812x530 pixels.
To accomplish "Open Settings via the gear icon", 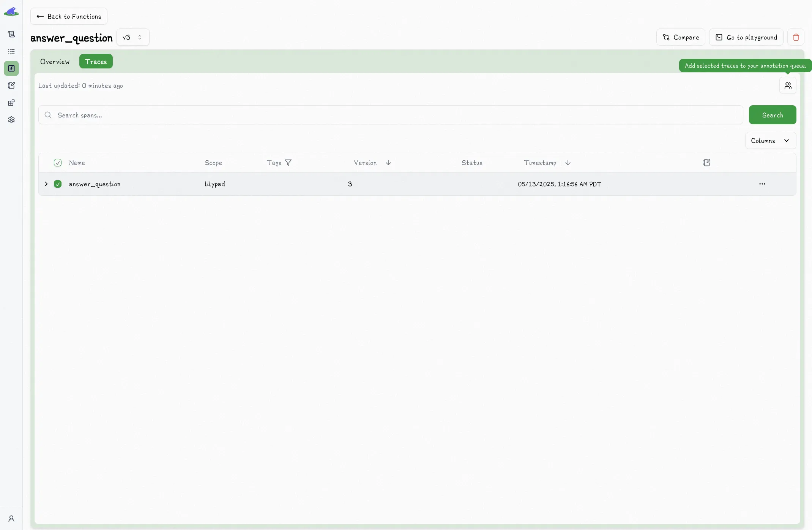I will [11, 120].
